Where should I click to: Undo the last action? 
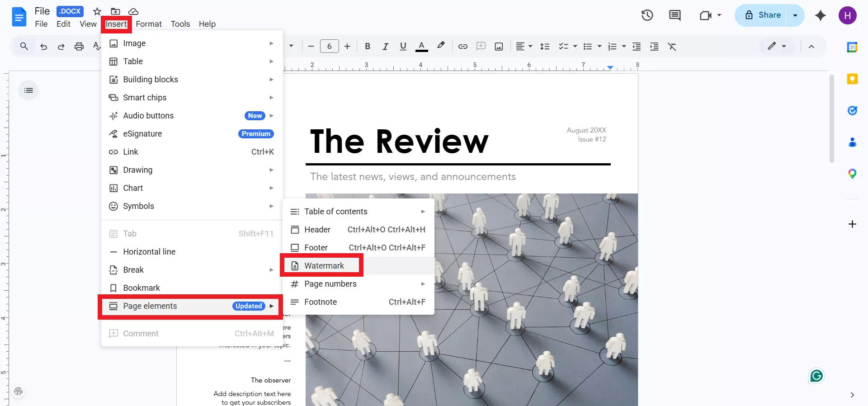point(43,47)
